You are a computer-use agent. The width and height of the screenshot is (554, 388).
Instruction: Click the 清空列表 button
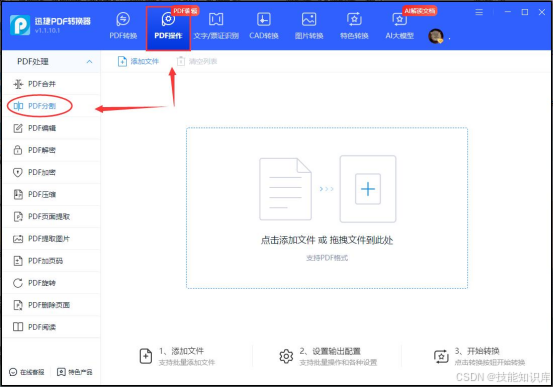[197, 61]
